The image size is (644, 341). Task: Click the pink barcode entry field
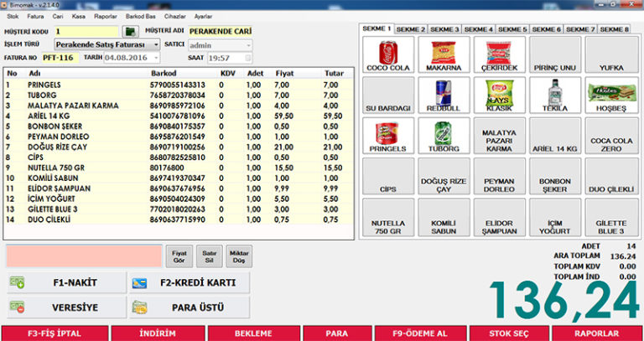[x=84, y=256]
